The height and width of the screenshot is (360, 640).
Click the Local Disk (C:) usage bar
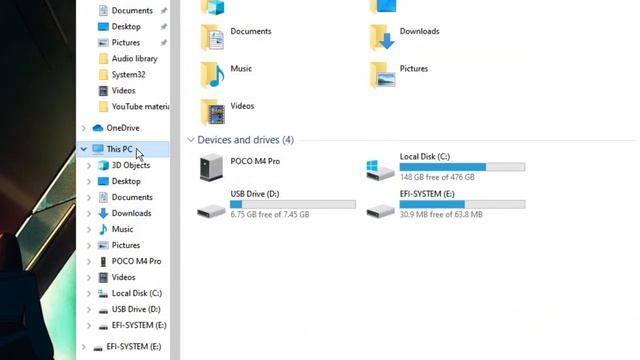coord(462,167)
